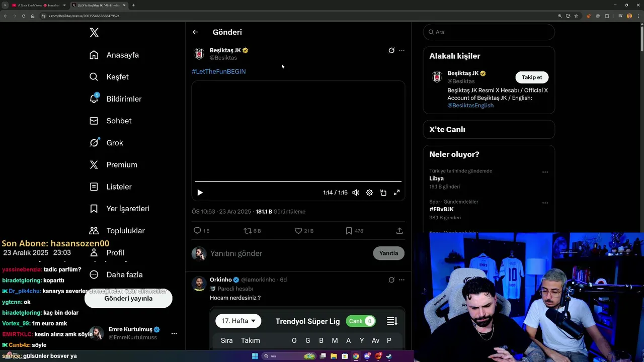The image size is (644, 362).
Task: Click the Grok icon on Orkinho reply
Action: [x=391, y=280]
